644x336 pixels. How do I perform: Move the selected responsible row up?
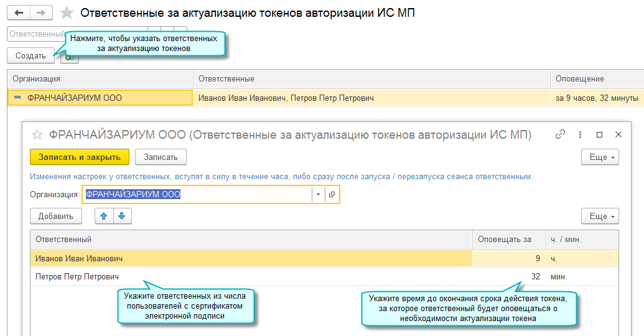103,216
